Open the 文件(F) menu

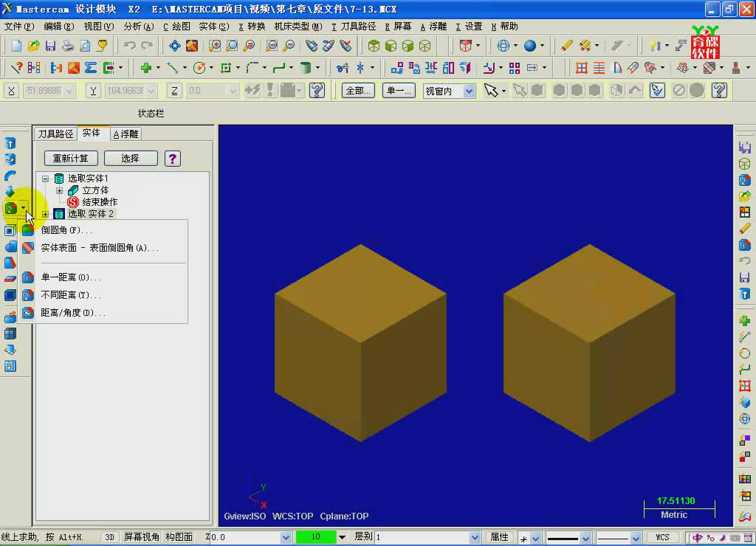coord(19,27)
